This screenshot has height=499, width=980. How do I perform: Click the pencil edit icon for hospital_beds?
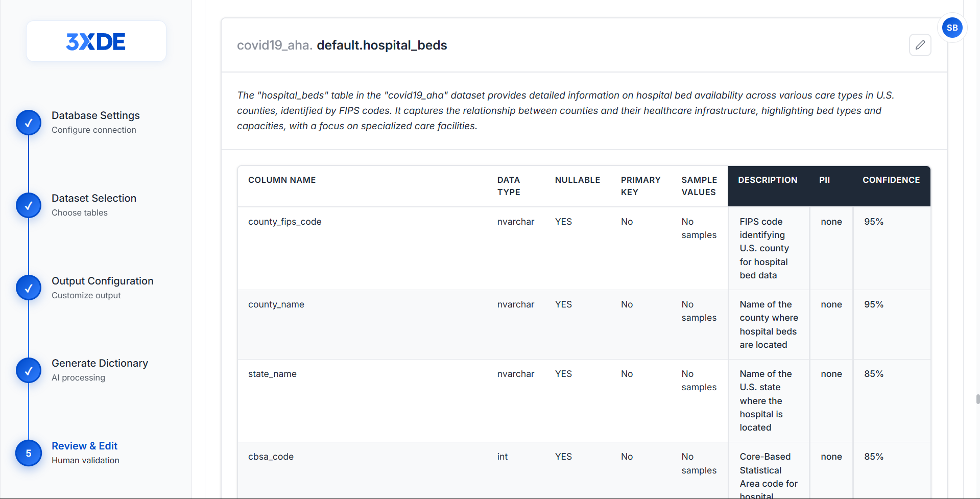pos(920,45)
